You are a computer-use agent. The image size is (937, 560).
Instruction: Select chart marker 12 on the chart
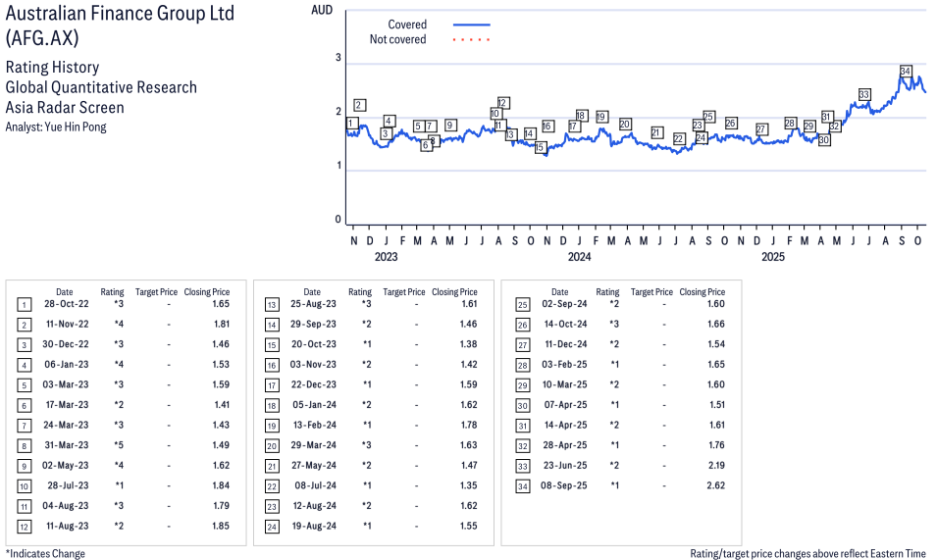point(502,102)
